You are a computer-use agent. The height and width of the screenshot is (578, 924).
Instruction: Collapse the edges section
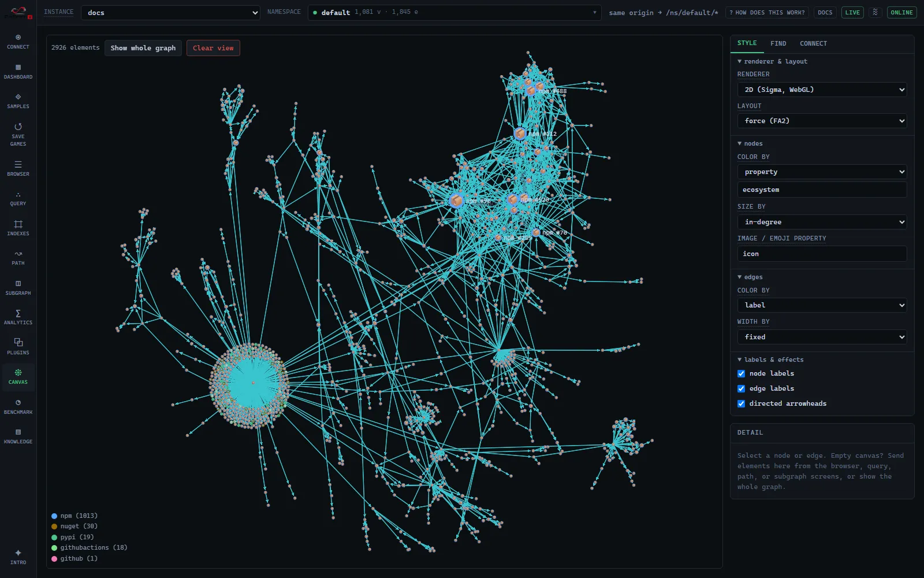click(750, 277)
